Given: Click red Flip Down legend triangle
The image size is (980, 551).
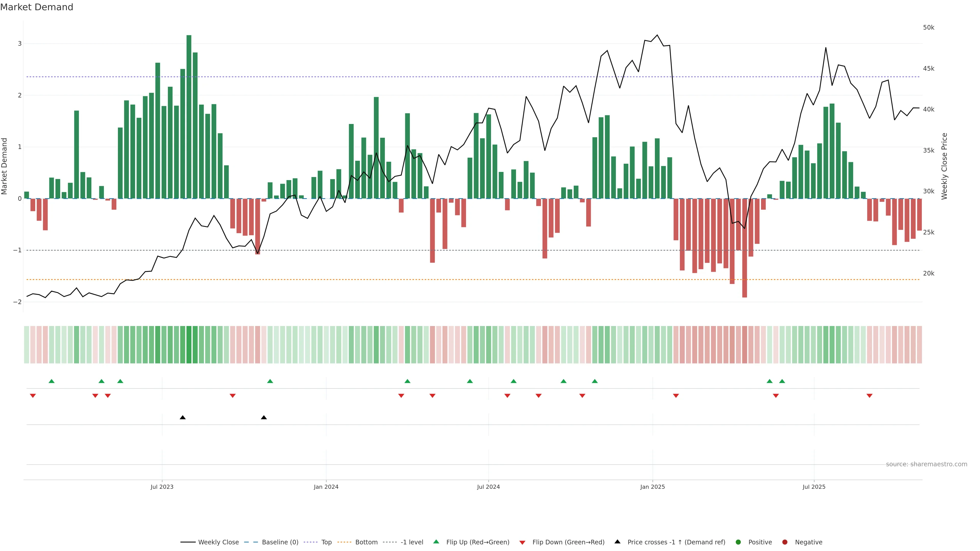Looking at the screenshot, I should [x=522, y=543].
